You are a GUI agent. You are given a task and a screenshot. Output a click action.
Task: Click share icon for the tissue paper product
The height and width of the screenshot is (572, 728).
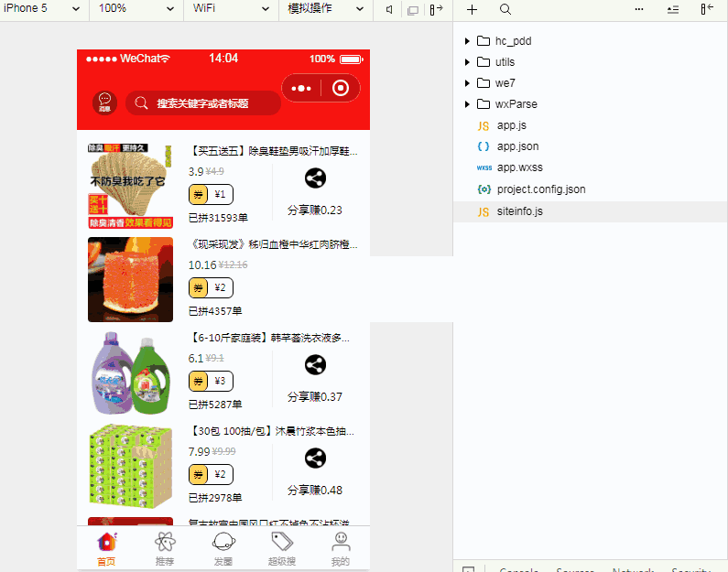tap(315, 459)
